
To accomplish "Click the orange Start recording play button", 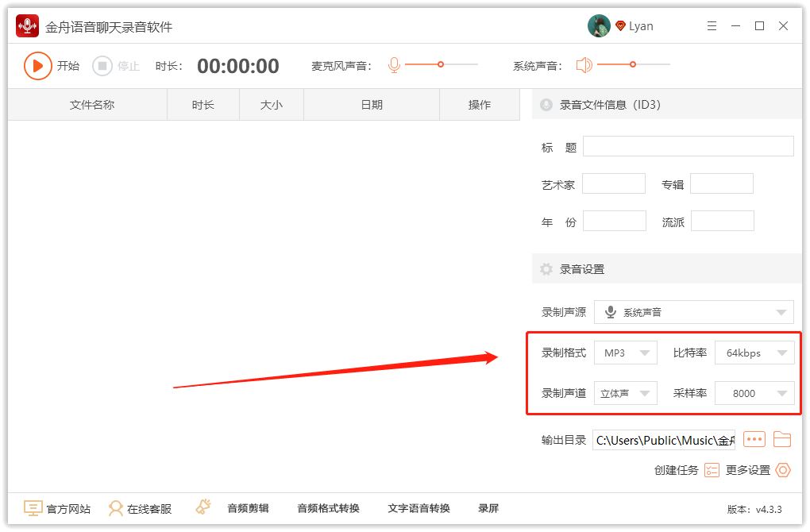I will (x=37, y=66).
